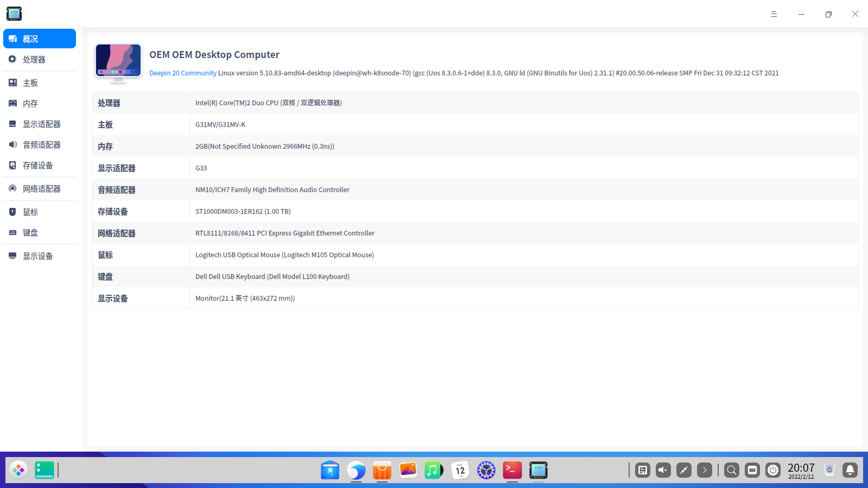Image resolution: width=868 pixels, height=488 pixels.
Task: Click the 键盘 label in the overview table
Action: 105,277
